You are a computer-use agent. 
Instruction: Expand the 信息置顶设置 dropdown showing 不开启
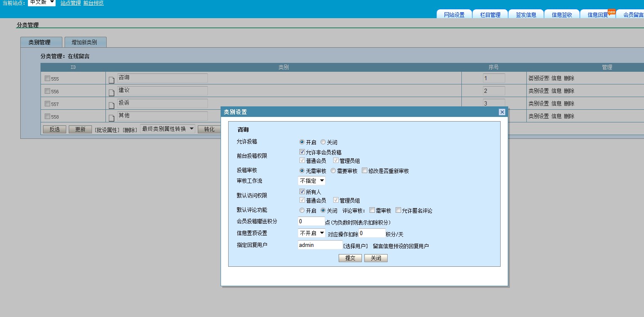312,233
